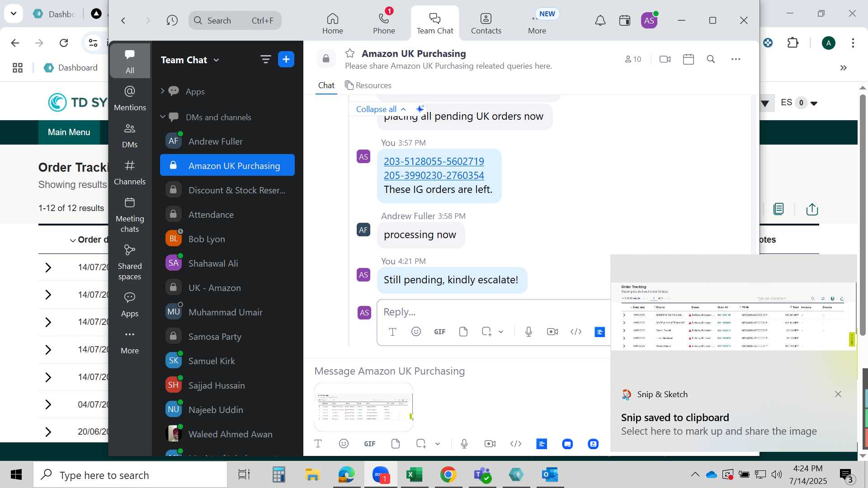Screen dimensions: 868x488
Task: Start a video meeting from the channel
Action: 665,59
